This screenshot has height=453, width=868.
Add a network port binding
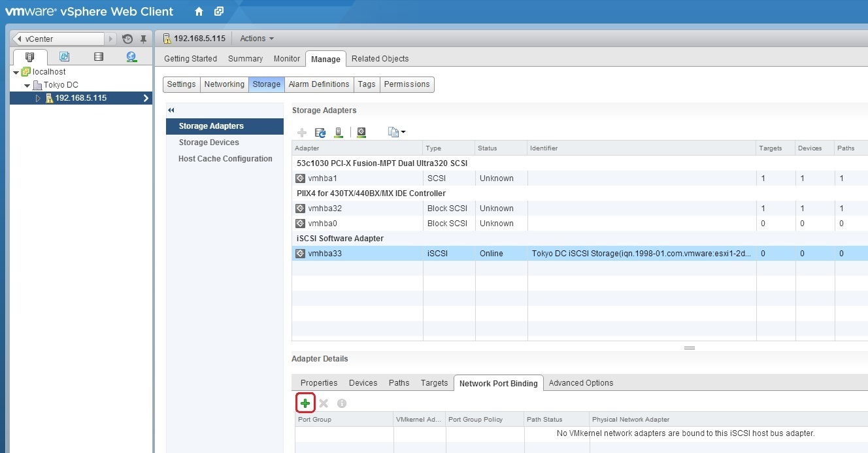pos(305,403)
